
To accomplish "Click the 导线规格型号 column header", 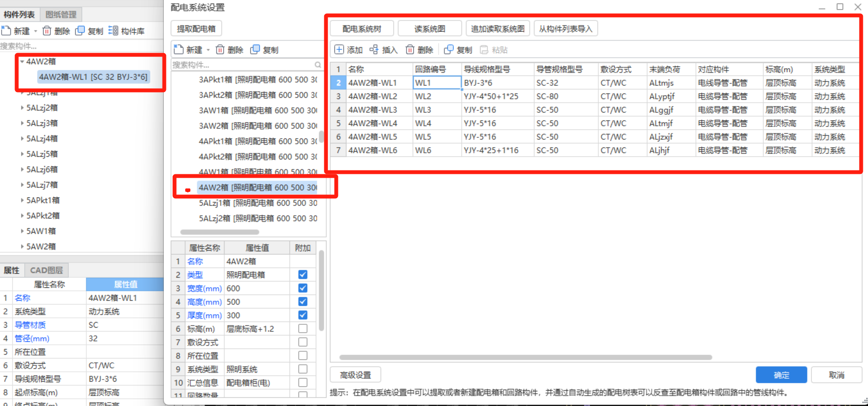I will (x=498, y=69).
